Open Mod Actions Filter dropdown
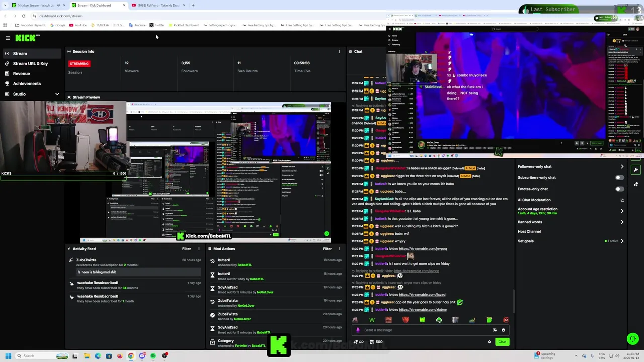This screenshot has height=362, width=644. click(327, 249)
